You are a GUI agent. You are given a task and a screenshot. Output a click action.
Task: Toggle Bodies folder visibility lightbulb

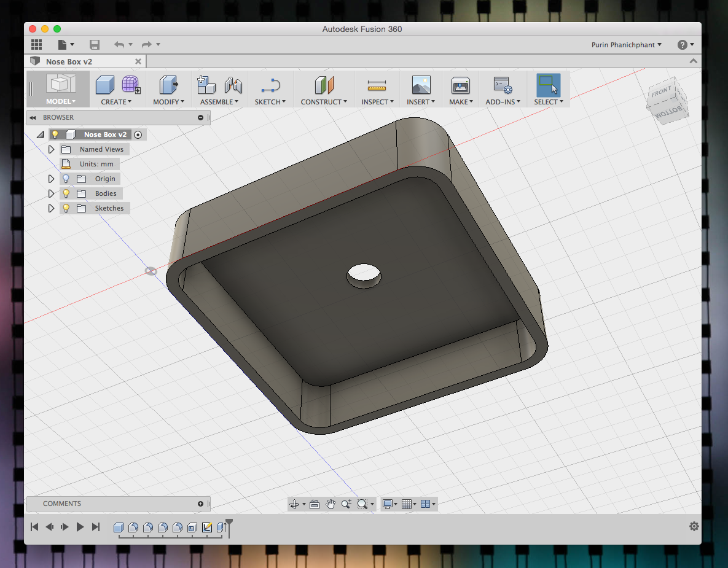tap(66, 193)
